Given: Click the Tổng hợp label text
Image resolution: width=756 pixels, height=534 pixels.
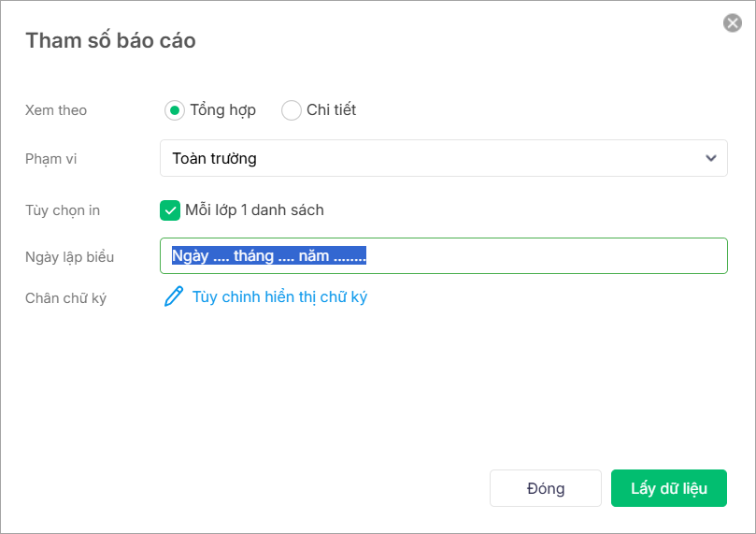Looking at the screenshot, I should pyautogui.click(x=222, y=110).
